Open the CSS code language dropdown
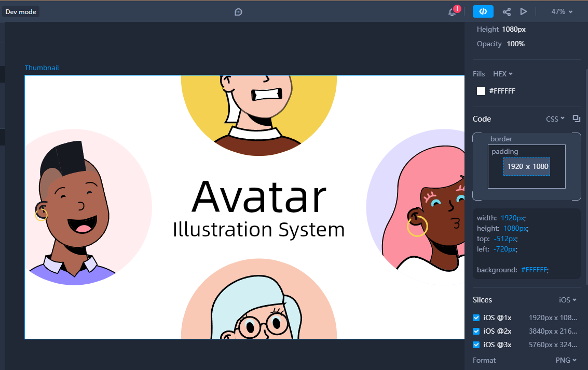This screenshot has width=588, height=370. click(555, 119)
